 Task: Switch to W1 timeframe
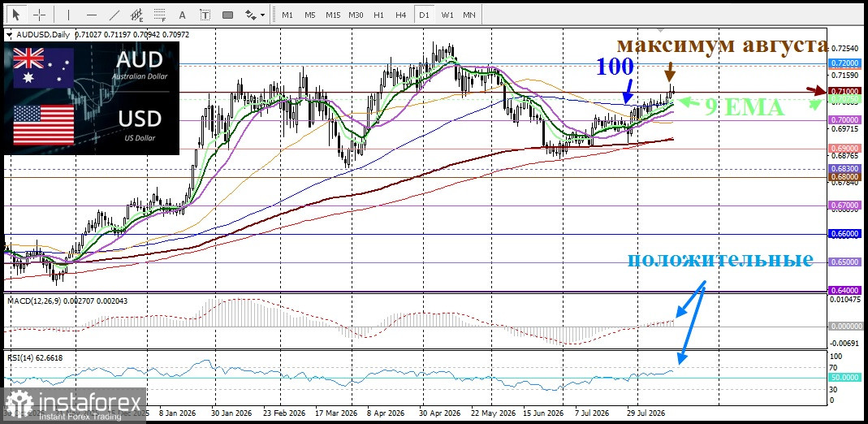click(447, 15)
